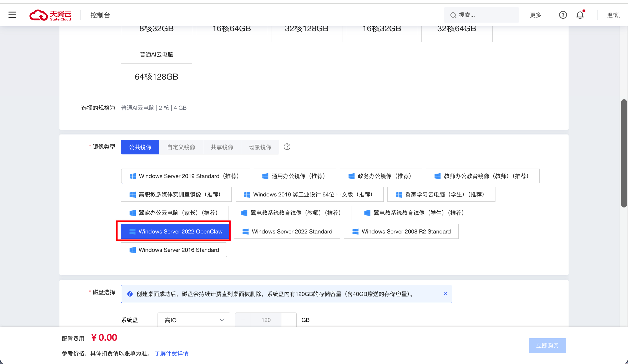The image size is (628, 364).
Task: Open the 更多 menu in header
Action: click(x=535, y=15)
